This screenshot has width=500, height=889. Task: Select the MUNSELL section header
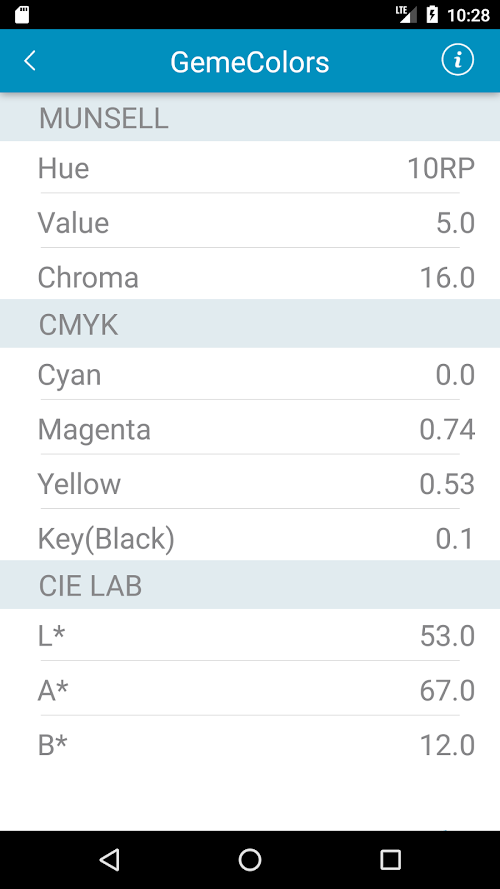point(250,117)
